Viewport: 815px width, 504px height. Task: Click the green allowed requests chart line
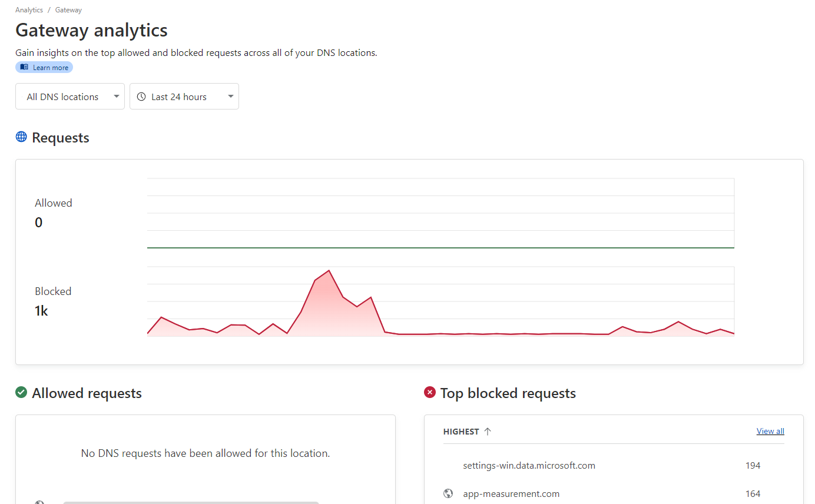click(x=440, y=248)
